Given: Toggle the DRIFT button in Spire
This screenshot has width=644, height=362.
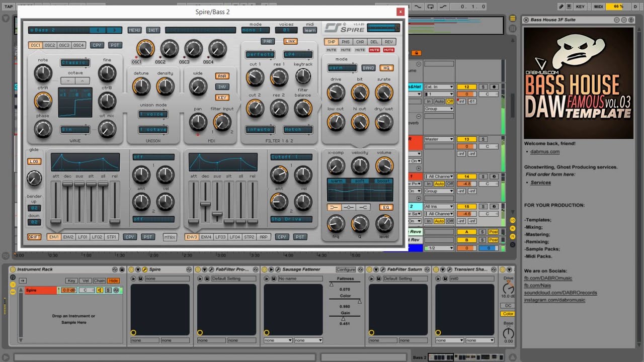Looking at the screenshot, I should coord(34,237).
